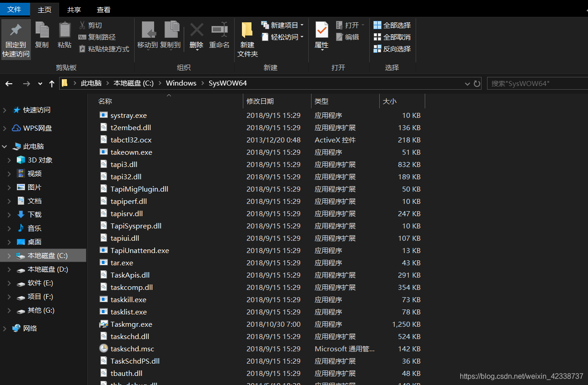The height and width of the screenshot is (385, 588).
Task: Click Paste shortcut (粘贴快捷方式) icon
Action: [x=82, y=49]
